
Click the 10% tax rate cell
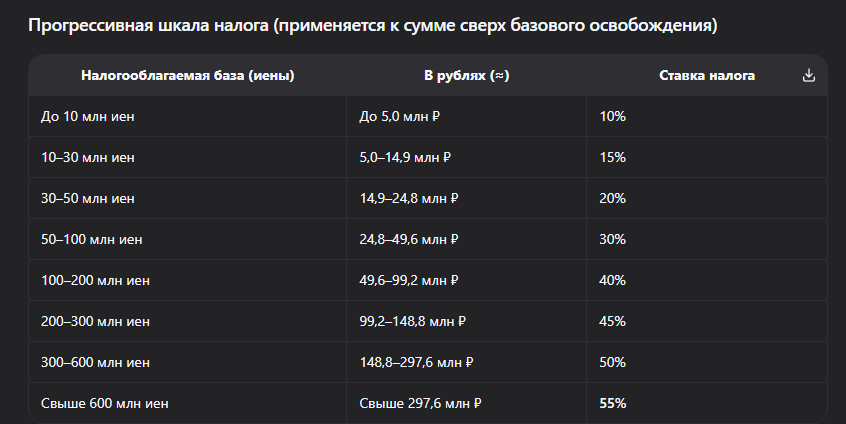tap(612, 116)
